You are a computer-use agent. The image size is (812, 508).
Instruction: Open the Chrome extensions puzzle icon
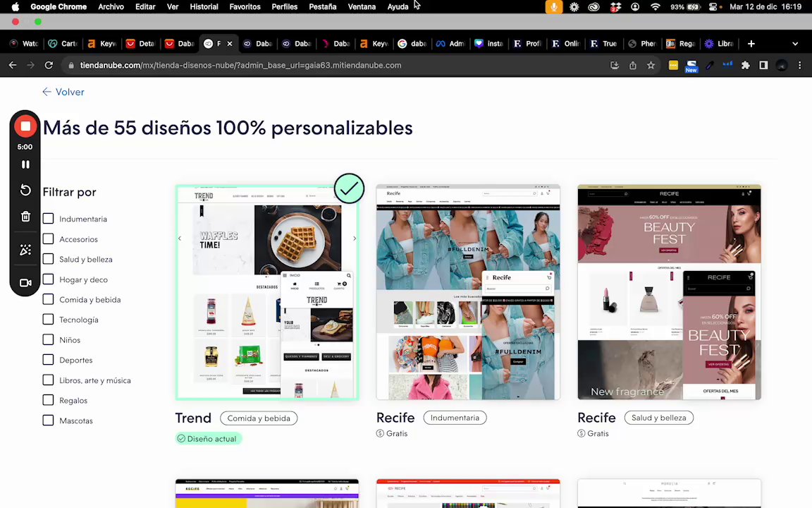[x=746, y=66]
